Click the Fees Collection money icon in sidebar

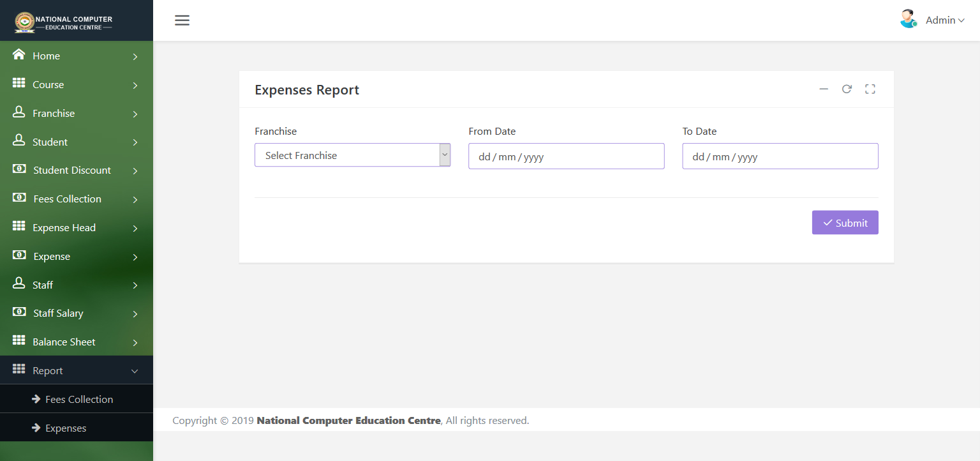coord(19,199)
